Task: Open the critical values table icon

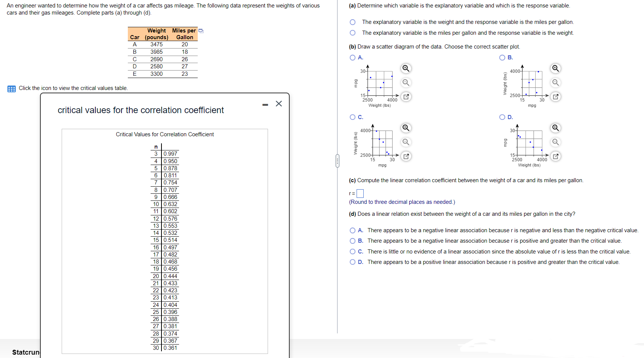Action: [12, 88]
